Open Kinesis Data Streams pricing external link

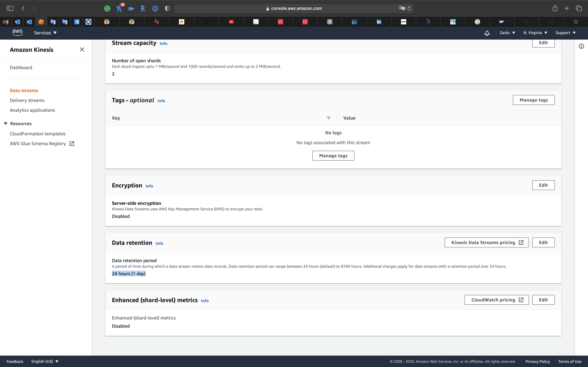click(486, 242)
